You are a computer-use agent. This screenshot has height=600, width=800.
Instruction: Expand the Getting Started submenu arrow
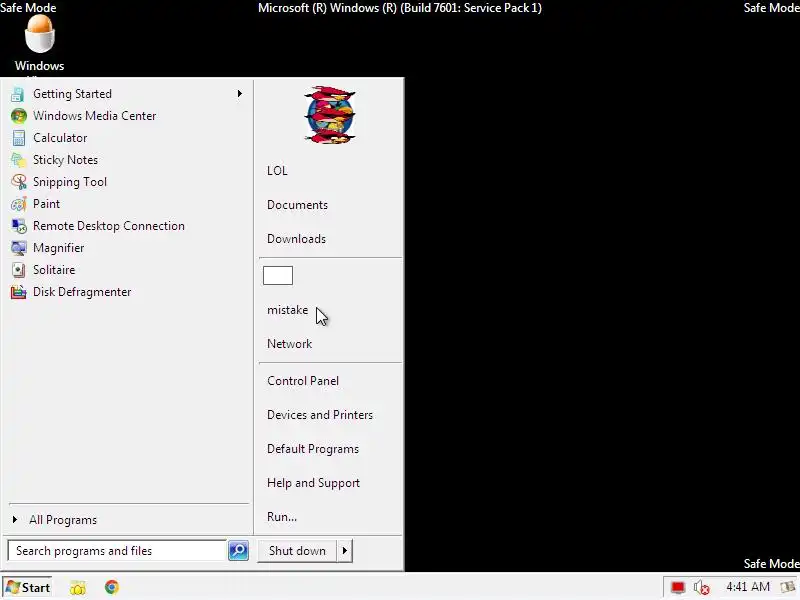point(239,94)
